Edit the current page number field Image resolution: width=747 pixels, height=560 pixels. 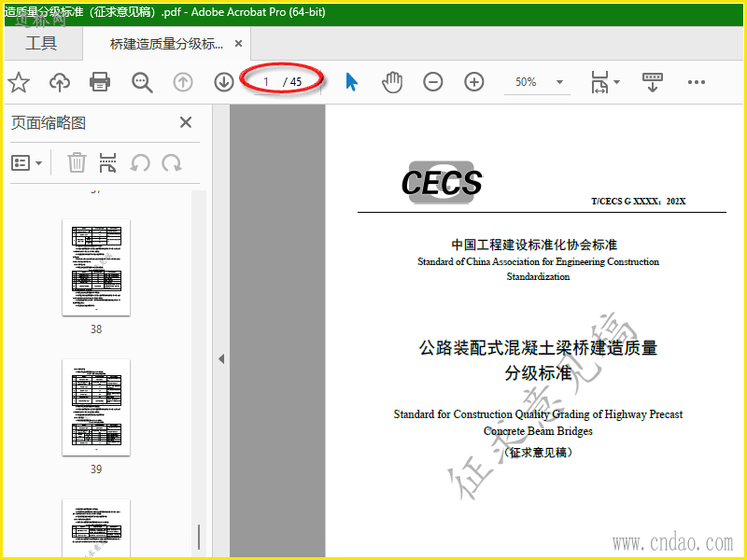(266, 82)
